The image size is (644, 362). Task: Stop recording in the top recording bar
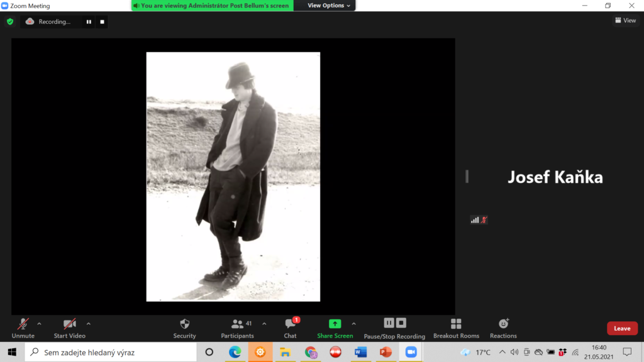click(x=103, y=22)
